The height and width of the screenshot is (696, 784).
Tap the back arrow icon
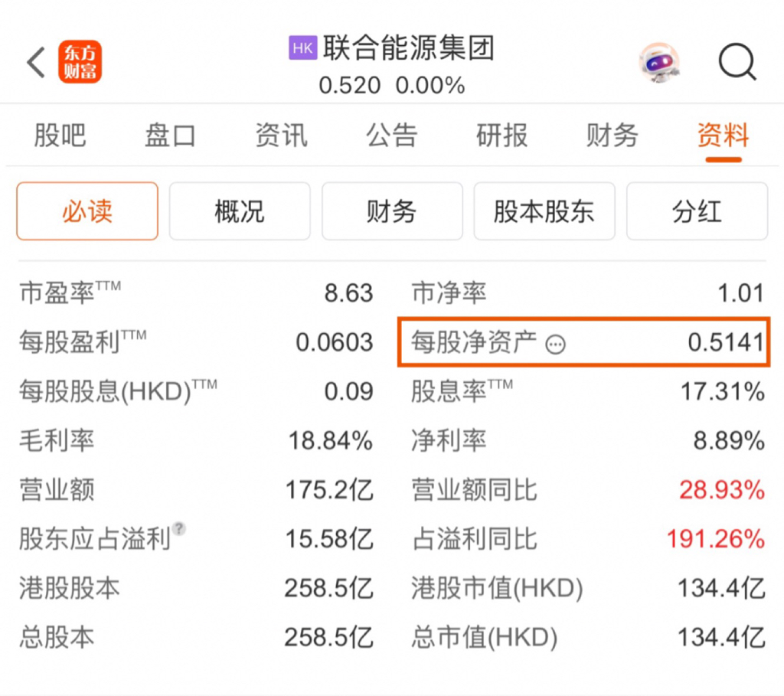click(x=36, y=63)
